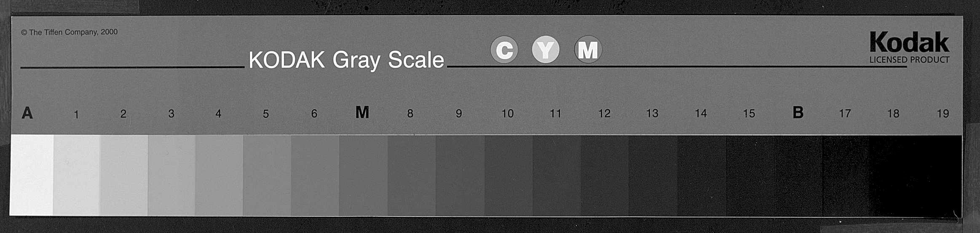980x233 pixels.
Task: Select the gray patch under number 3
Action: tap(171, 175)
